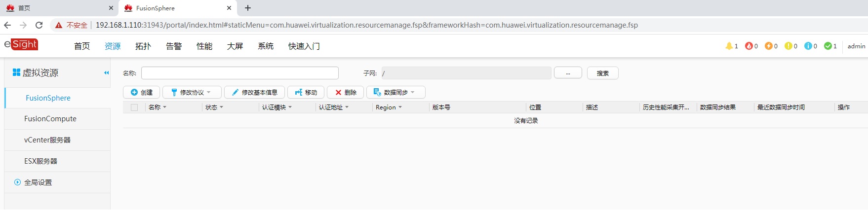The width and height of the screenshot is (868, 211).
Task: Open the 大屏 menu
Action: click(235, 46)
